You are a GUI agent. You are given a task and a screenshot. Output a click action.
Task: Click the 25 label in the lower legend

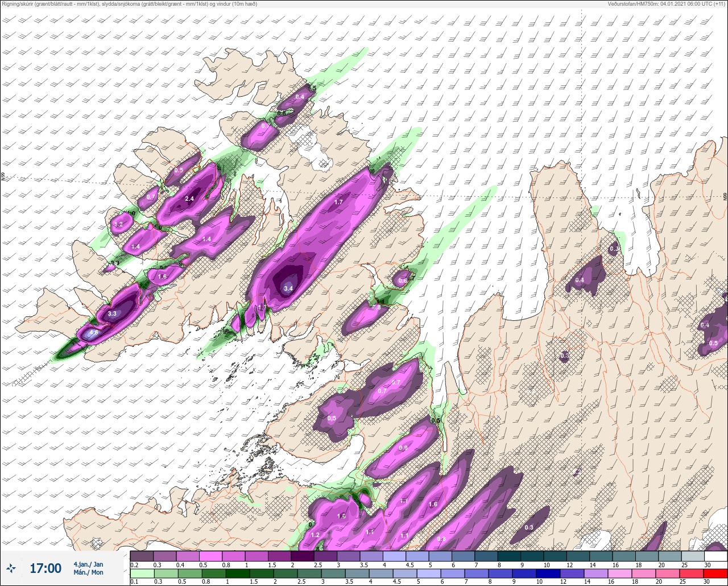tap(684, 582)
